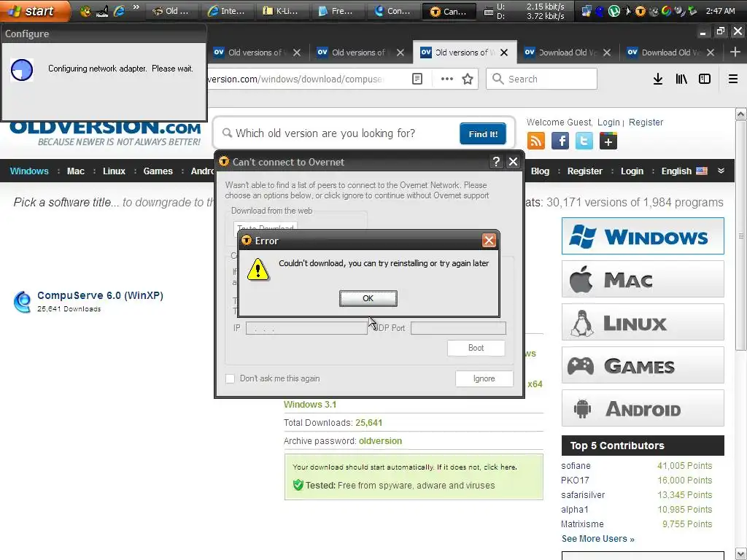This screenshot has height=560, width=747.
Task: Click the Ignore button in Overnet dialog
Action: click(x=484, y=378)
